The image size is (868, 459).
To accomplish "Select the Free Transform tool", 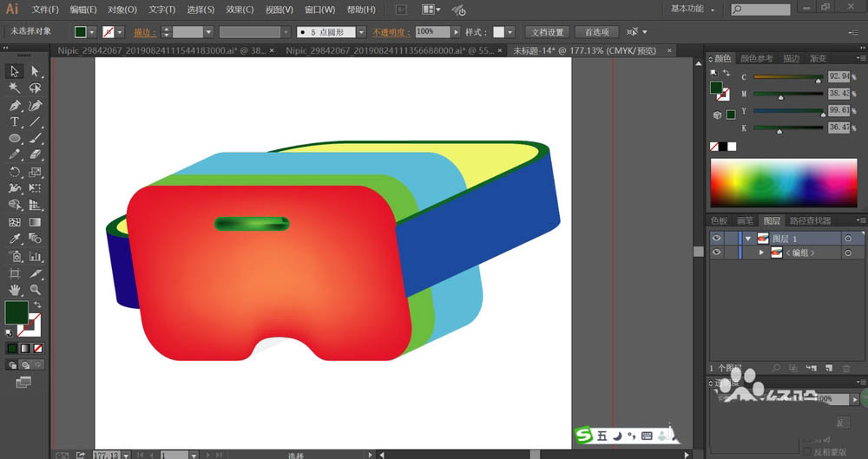I will pos(36,189).
